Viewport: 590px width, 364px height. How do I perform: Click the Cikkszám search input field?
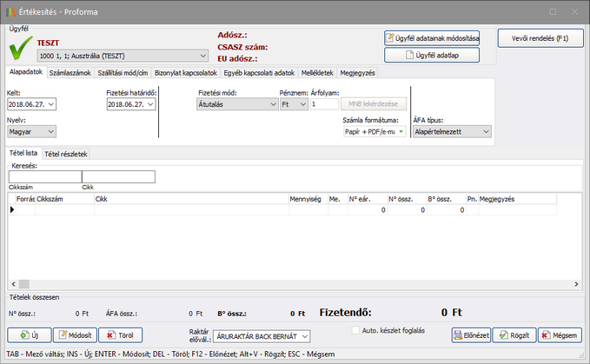pyautogui.click(x=44, y=177)
